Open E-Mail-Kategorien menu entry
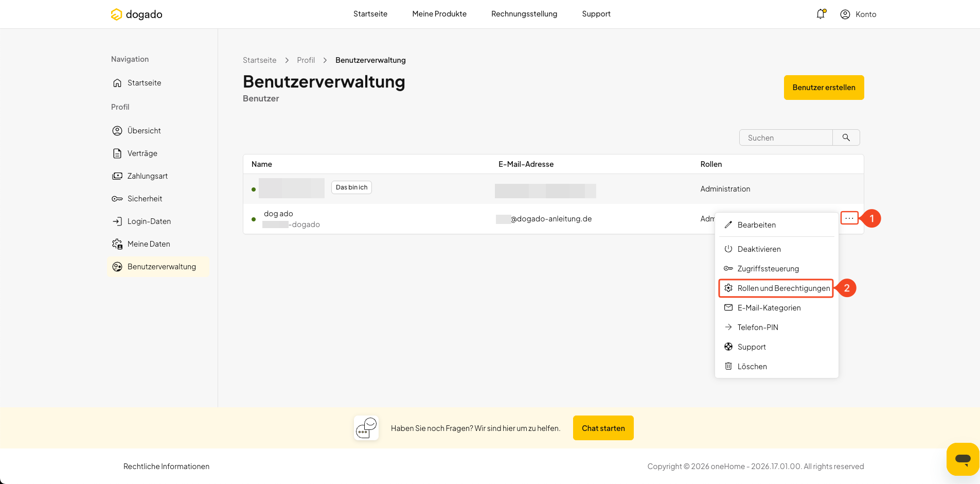 pos(776,308)
